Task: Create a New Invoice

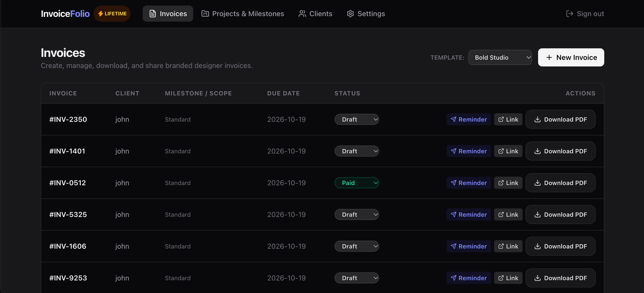Action: coord(571,57)
